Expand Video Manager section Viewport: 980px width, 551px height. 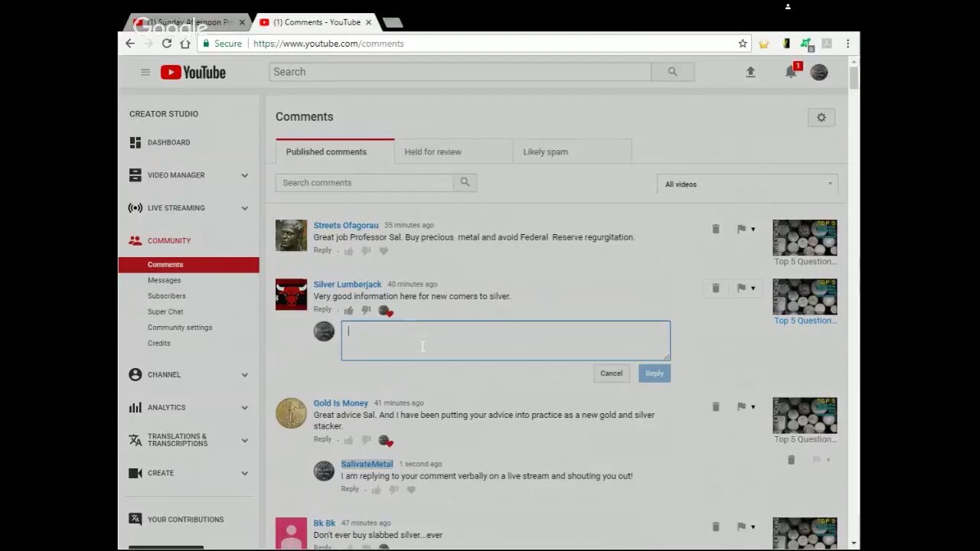[x=245, y=175]
